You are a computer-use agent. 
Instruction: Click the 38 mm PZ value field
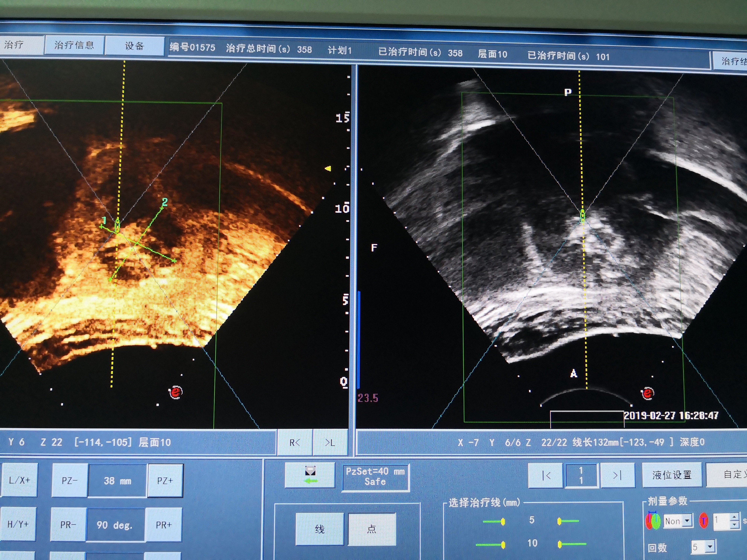click(117, 481)
